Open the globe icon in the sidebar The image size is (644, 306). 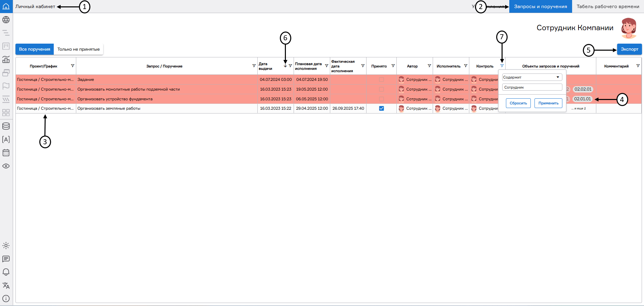pyautogui.click(x=6, y=20)
